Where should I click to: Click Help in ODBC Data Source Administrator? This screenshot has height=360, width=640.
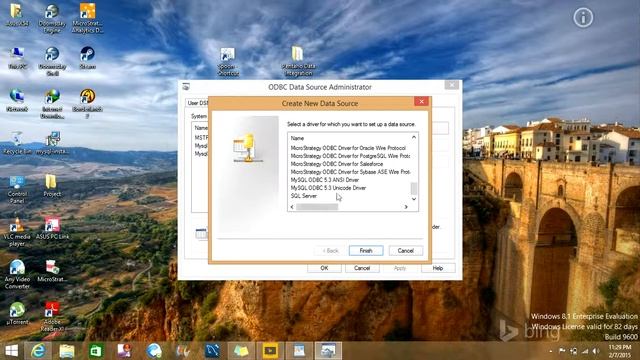(438, 268)
